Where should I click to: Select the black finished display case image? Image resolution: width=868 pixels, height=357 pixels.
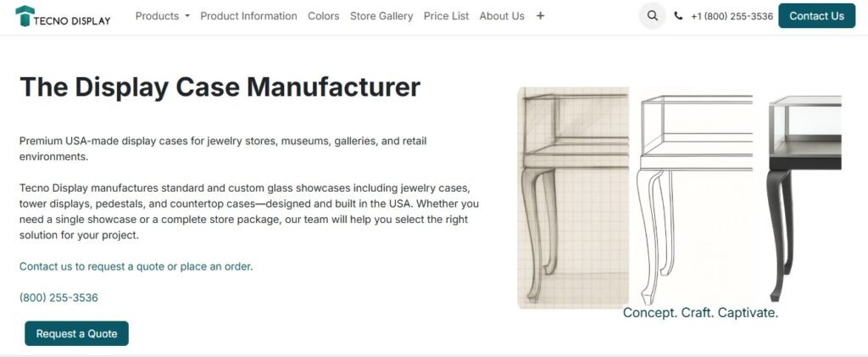coord(804,197)
